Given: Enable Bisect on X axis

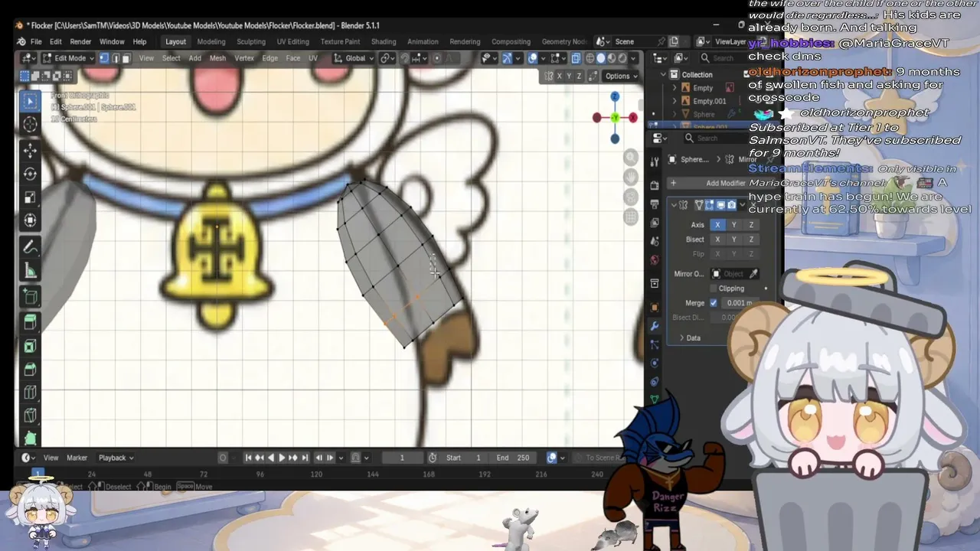Looking at the screenshot, I should (717, 240).
